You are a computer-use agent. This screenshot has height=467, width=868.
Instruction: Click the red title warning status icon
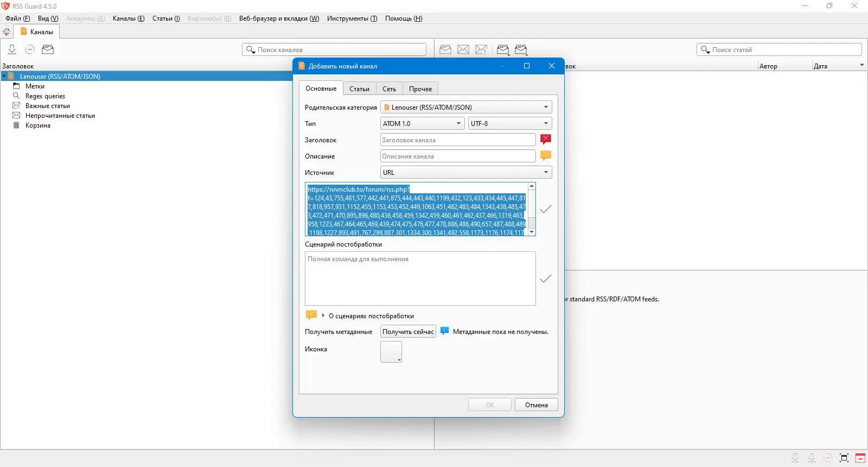(x=546, y=139)
